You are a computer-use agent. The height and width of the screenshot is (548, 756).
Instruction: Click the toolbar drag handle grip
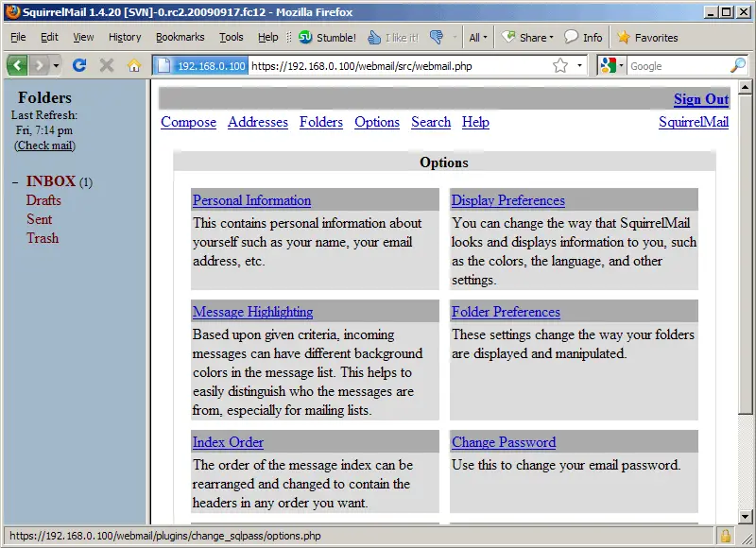(x=289, y=37)
